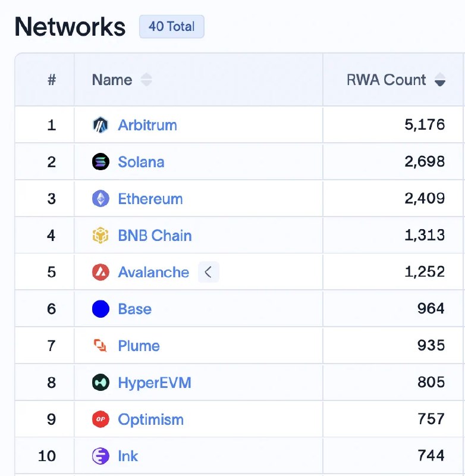
Task: Open the Arbitrum network link
Action: tap(147, 125)
